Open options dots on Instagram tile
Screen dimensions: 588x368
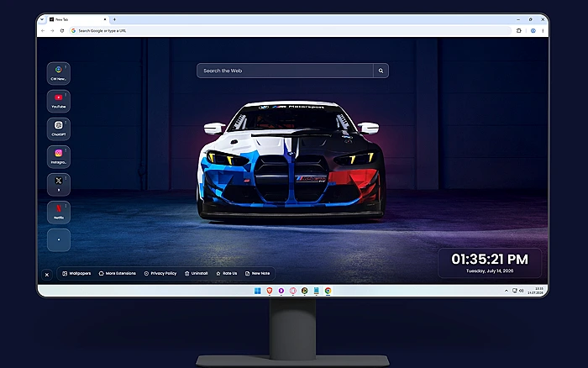point(66,150)
